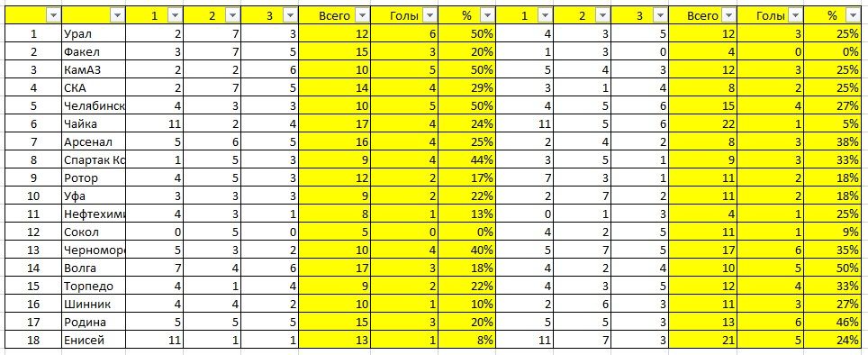This screenshot has height=355, width=868.
Task: Expand filter arrow on first 'Всего' header
Action: coord(361,16)
